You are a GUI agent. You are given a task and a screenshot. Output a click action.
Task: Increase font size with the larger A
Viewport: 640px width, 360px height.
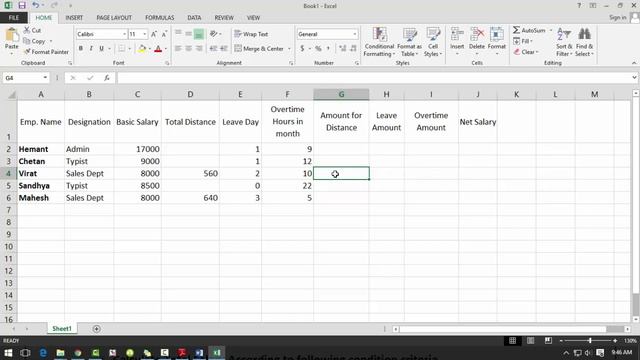(154, 34)
